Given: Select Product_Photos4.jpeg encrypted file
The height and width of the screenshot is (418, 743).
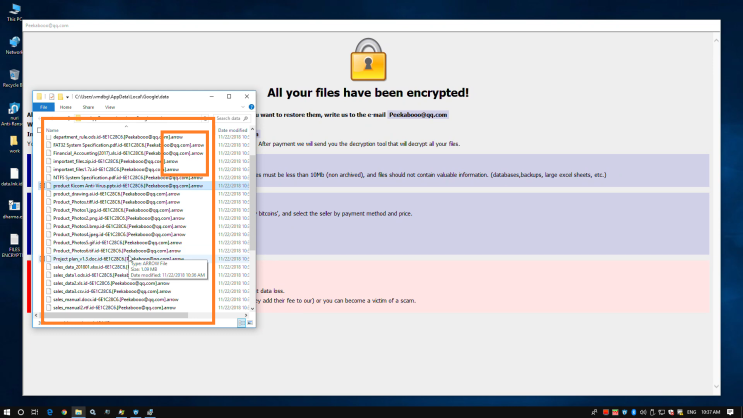Looking at the screenshot, I should coord(119,234).
